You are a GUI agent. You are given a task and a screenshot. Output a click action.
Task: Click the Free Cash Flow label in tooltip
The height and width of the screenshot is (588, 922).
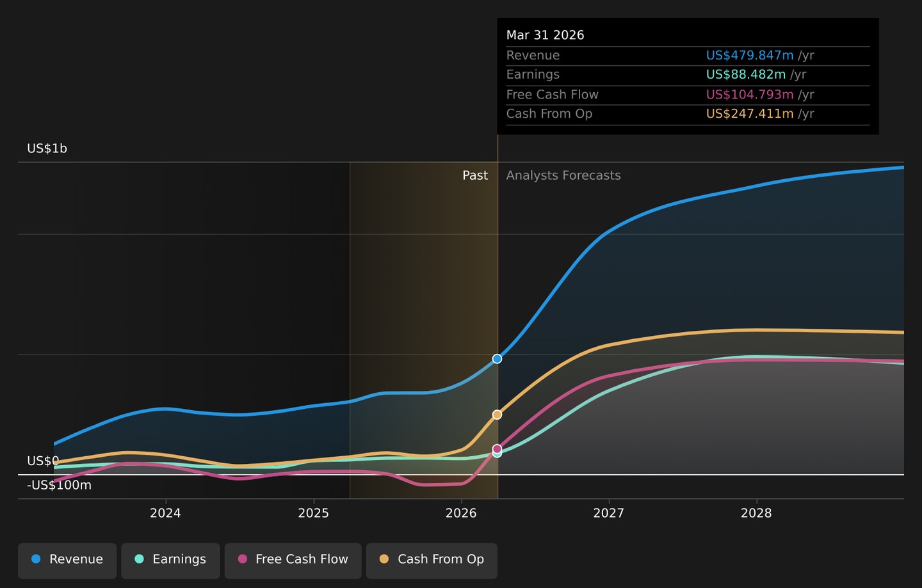553,95
